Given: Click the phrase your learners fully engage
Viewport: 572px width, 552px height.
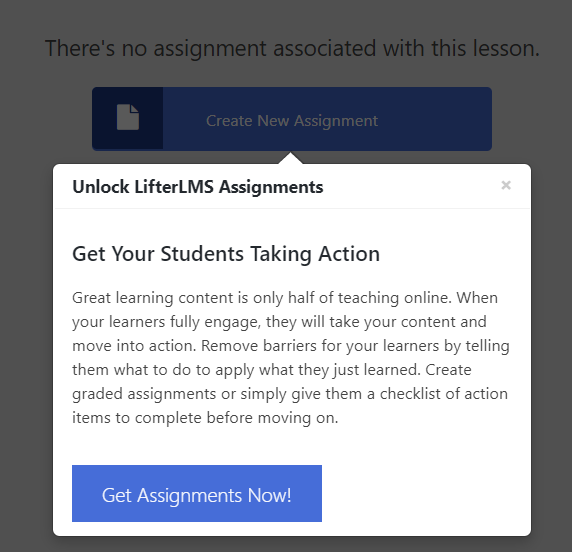Looking at the screenshot, I should coord(166,322).
